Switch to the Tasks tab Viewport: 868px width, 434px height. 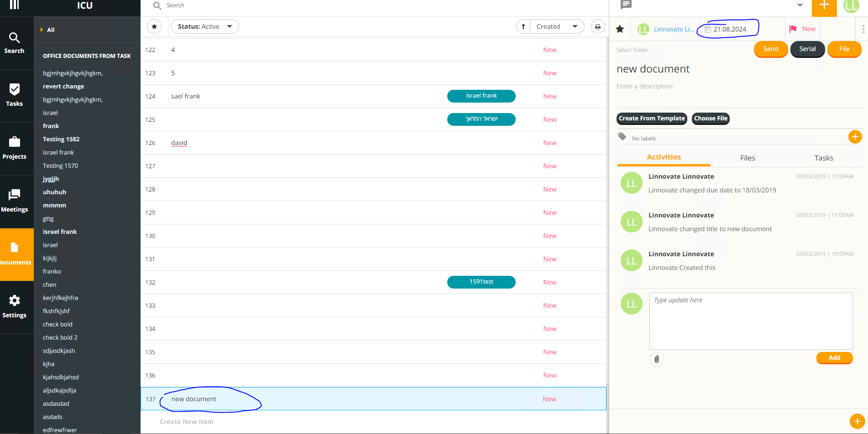pos(823,158)
